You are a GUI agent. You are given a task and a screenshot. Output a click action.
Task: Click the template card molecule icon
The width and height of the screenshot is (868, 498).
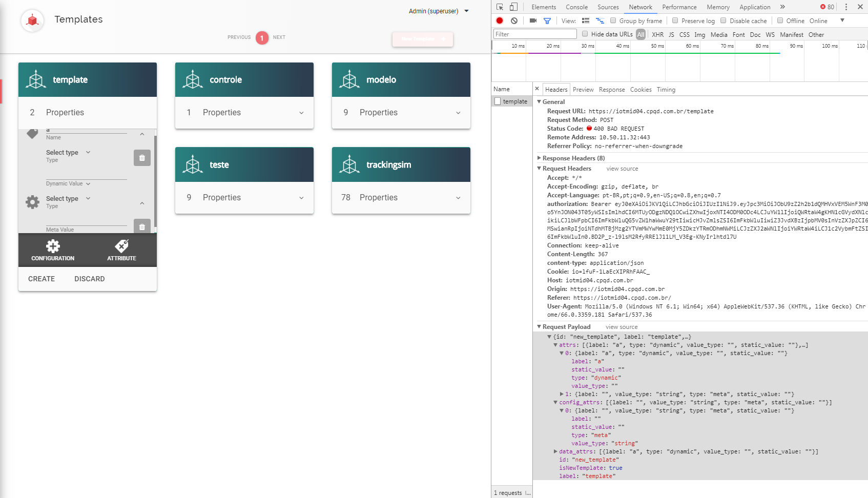36,79
